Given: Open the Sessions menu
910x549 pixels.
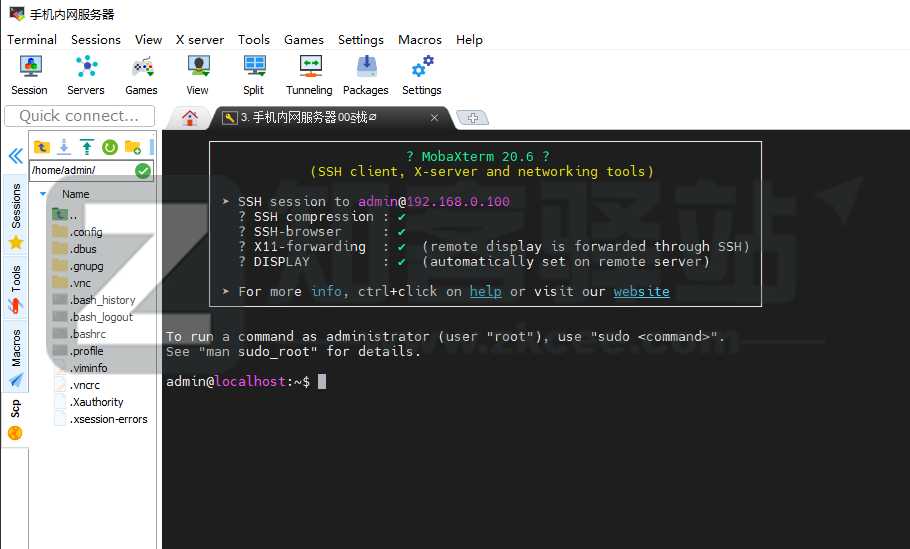Looking at the screenshot, I should pos(96,39).
